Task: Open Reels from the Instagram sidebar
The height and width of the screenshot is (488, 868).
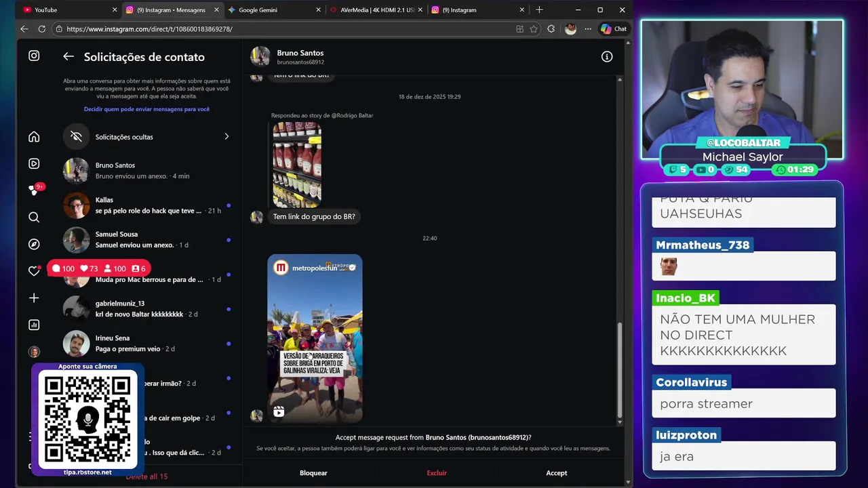Action: point(34,163)
